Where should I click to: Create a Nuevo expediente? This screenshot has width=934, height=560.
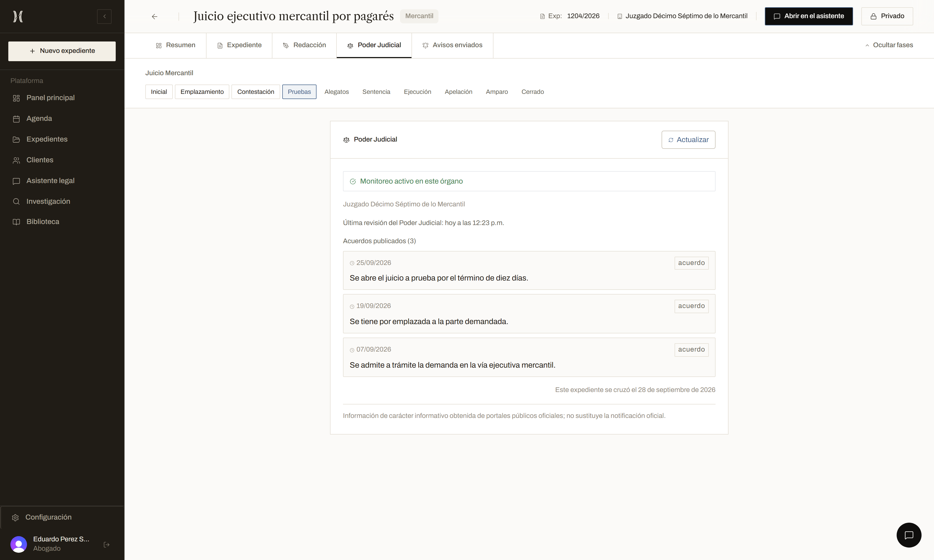pos(62,51)
